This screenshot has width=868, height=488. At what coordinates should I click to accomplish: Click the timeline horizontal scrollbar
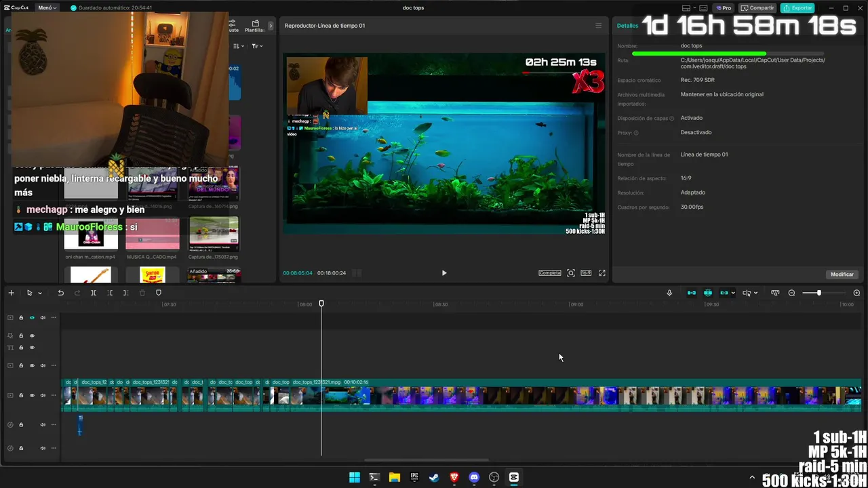tap(426, 460)
